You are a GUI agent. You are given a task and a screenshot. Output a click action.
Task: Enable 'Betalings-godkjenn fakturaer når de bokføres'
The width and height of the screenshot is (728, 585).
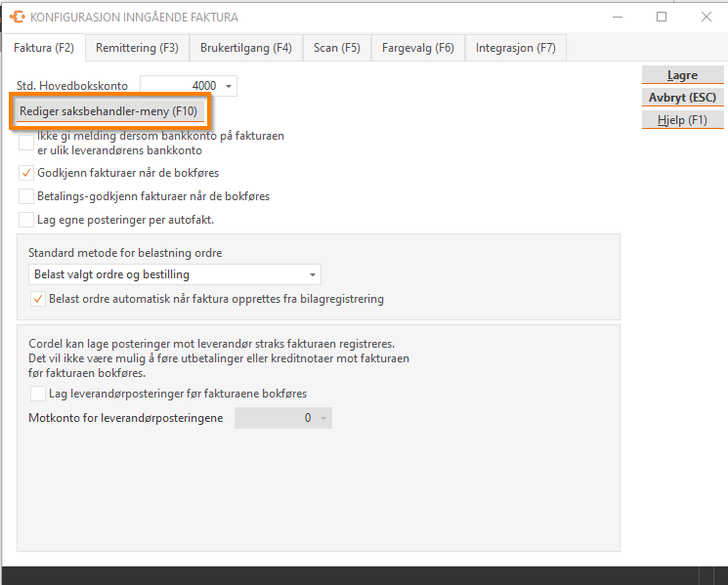[x=26, y=196]
